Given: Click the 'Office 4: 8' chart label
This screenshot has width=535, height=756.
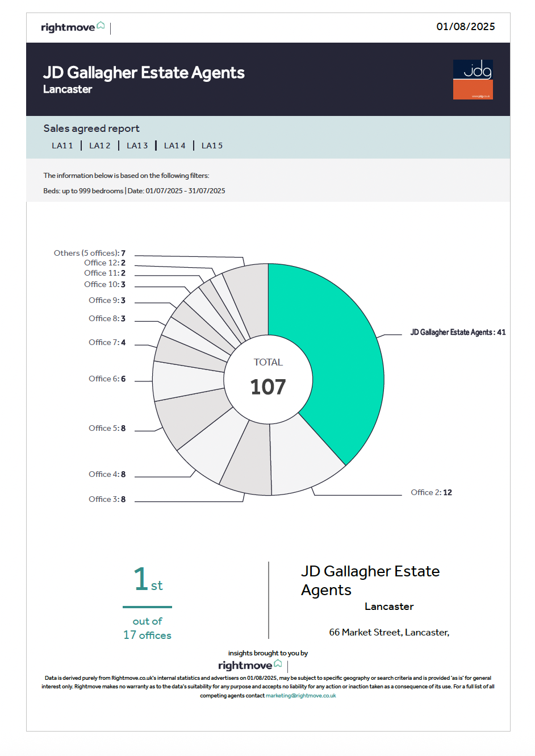Looking at the screenshot, I should [107, 474].
